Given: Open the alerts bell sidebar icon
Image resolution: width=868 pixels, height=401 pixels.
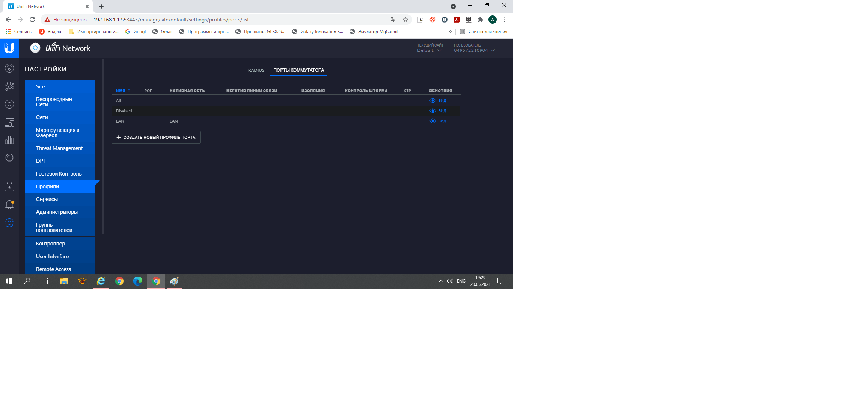Looking at the screenshot, I should click(9, 205).
